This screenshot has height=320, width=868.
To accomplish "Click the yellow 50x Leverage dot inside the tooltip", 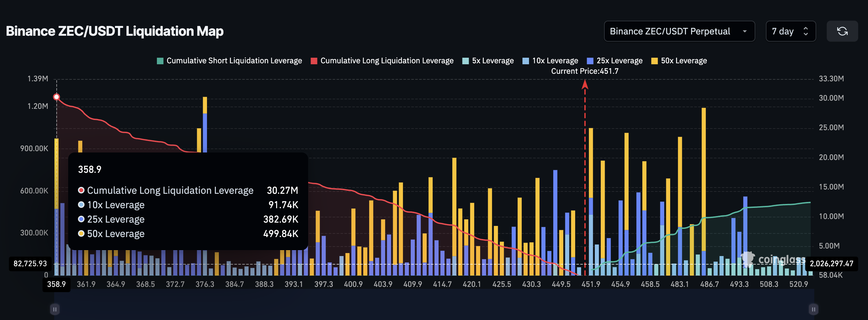I will [x=81, y=234].
